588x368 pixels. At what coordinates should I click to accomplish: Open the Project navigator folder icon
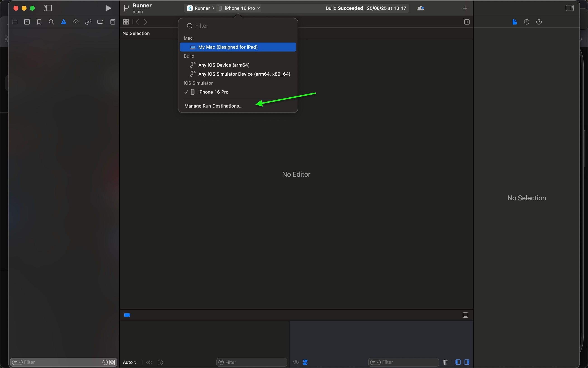coord(14,22)
